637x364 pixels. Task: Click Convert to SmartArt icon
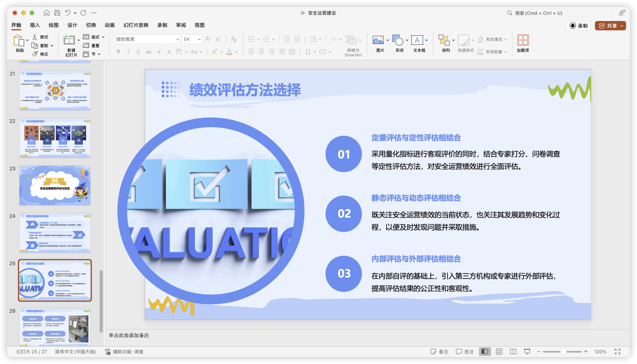[351, 40]
